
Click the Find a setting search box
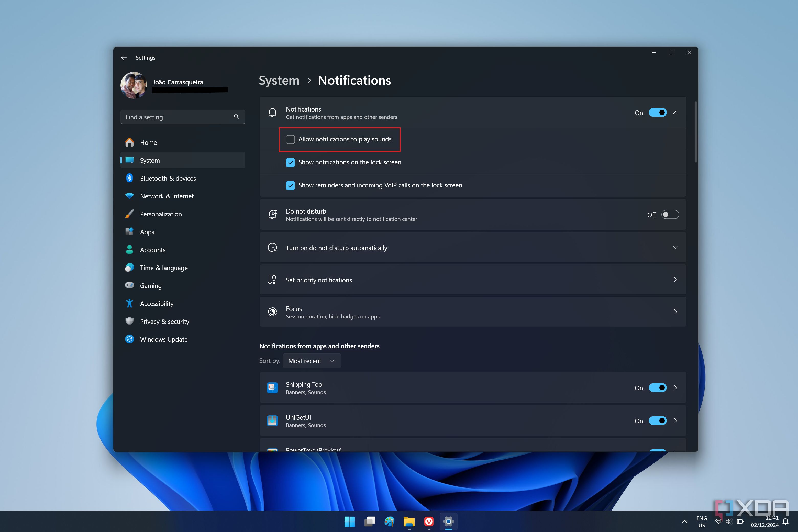183,117
